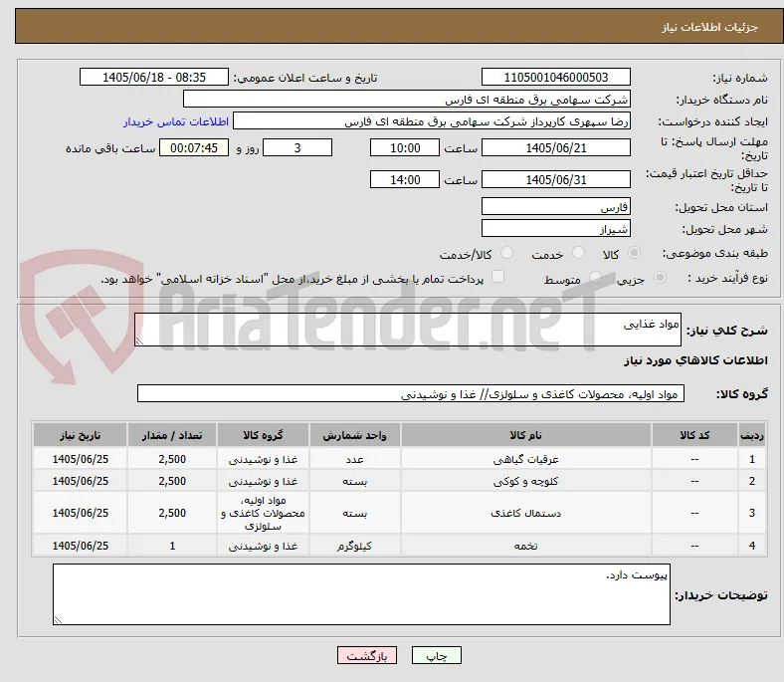
Task: Click the goods group field
Action: pos(411,394)
